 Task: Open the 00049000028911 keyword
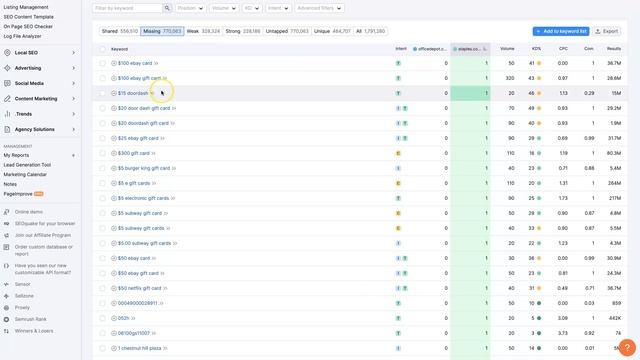coord(138,303)
